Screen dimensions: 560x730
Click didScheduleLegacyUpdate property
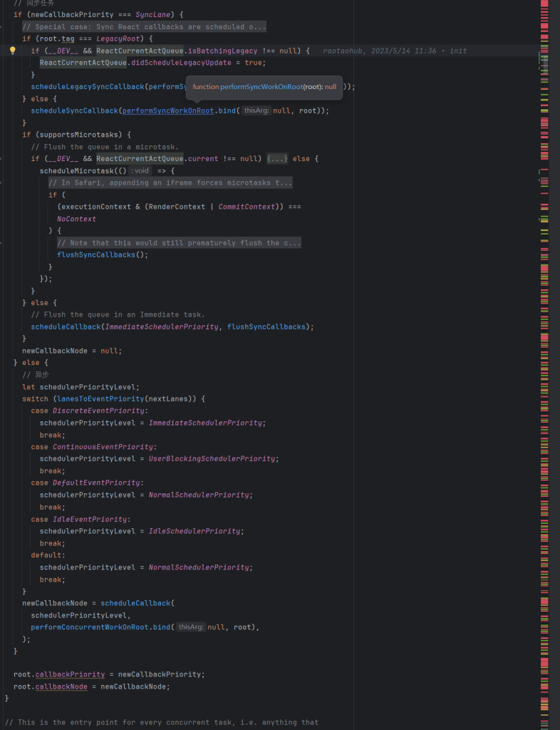[x=183, y=63]
